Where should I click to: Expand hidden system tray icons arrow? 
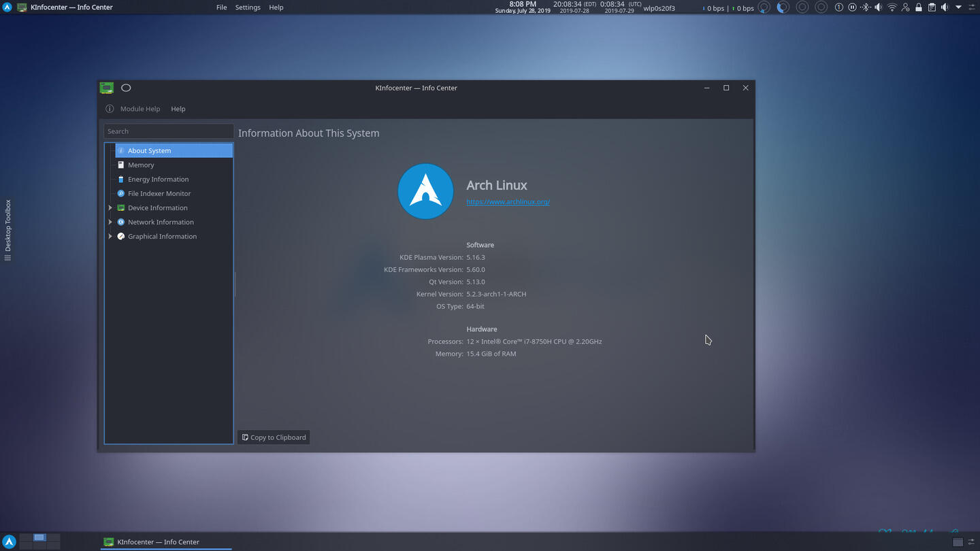click(x=958, y=7)
